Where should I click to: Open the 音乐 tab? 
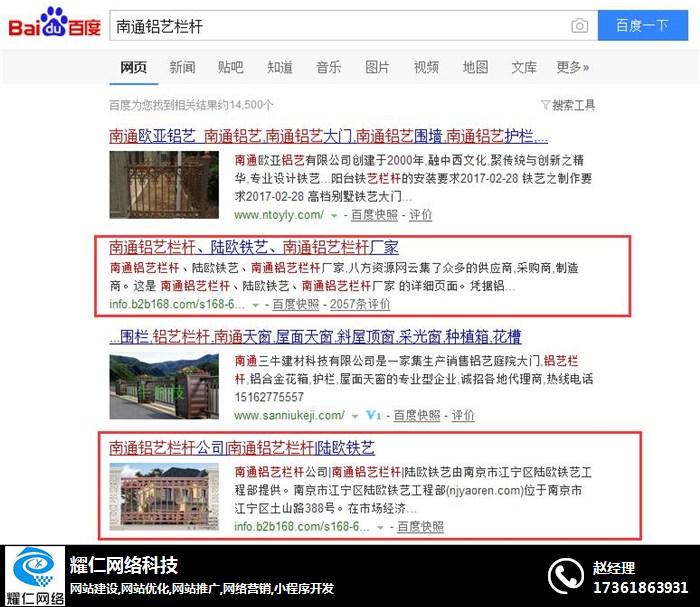329,67
